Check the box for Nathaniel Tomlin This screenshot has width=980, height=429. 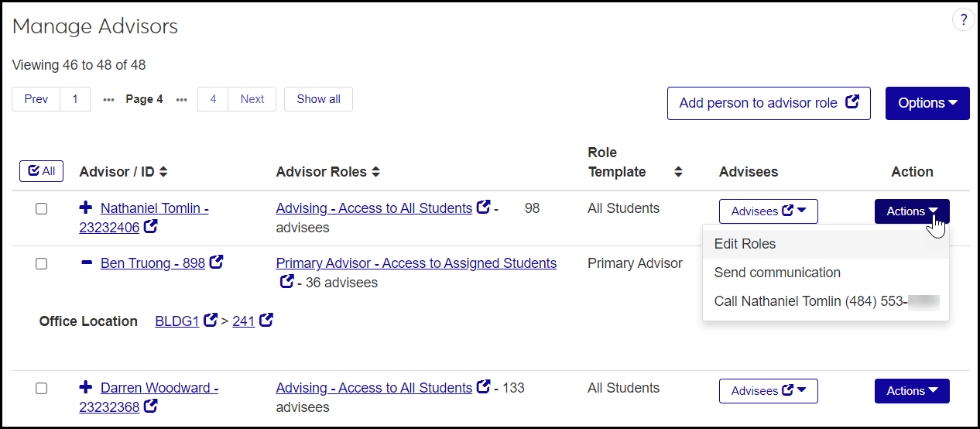click(42, 209)
